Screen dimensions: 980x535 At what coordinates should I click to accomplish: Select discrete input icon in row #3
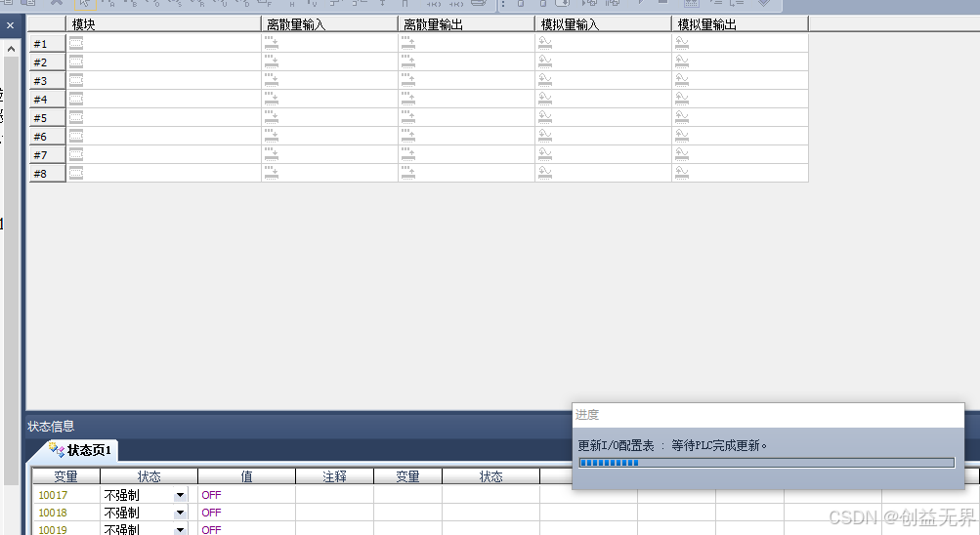tap(272, 80)
